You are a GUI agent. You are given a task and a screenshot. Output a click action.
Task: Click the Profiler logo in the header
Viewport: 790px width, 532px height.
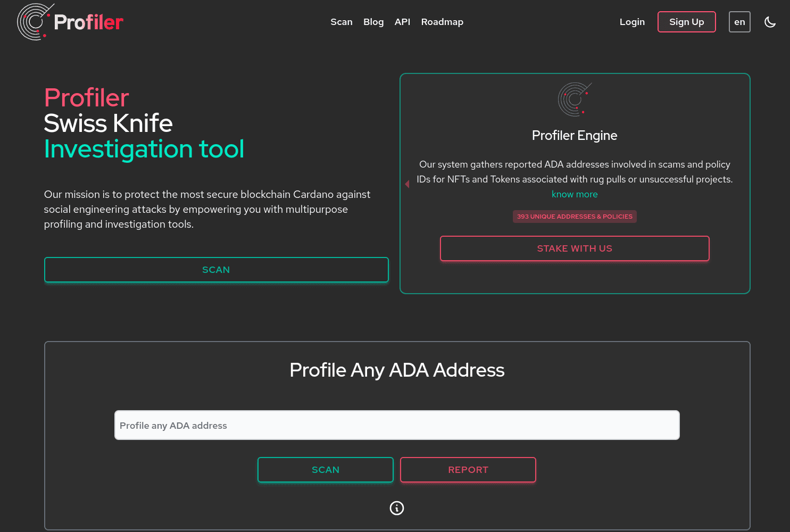69,22
